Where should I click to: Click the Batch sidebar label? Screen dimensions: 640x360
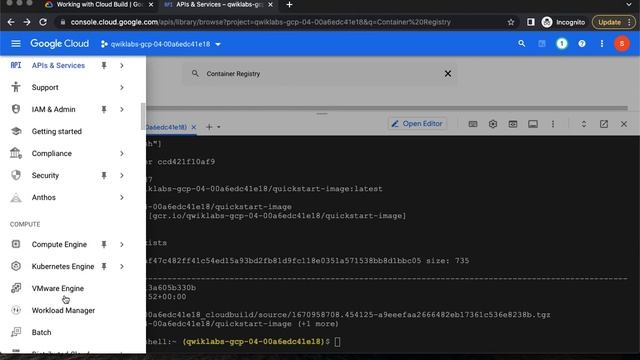pos(42,333)
